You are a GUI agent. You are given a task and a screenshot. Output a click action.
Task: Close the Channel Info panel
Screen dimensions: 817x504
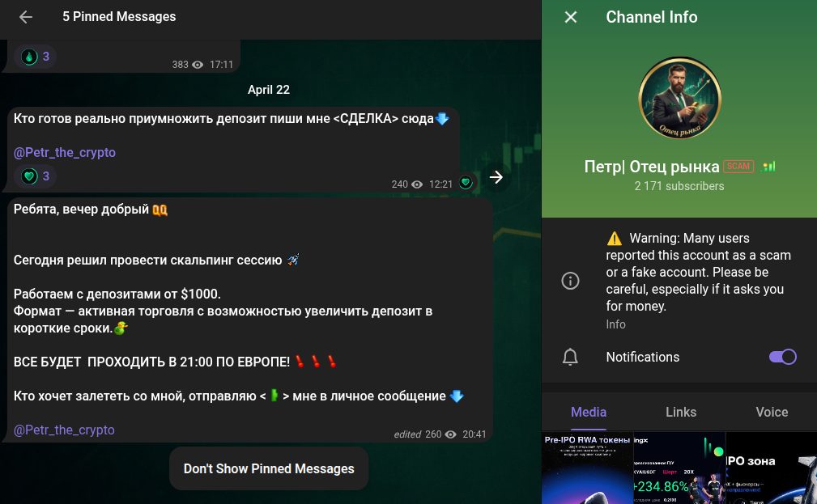571,17
